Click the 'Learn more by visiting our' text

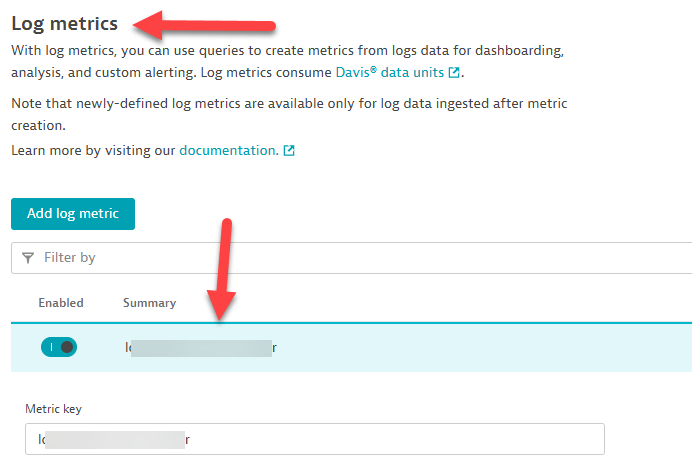click(93, 150)
